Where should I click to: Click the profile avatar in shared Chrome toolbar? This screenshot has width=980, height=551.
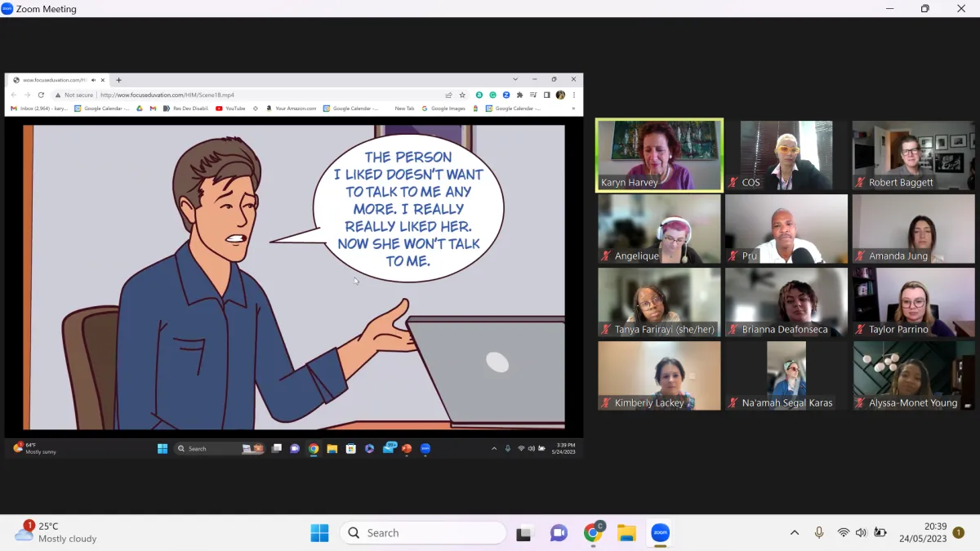pos(560,95)
